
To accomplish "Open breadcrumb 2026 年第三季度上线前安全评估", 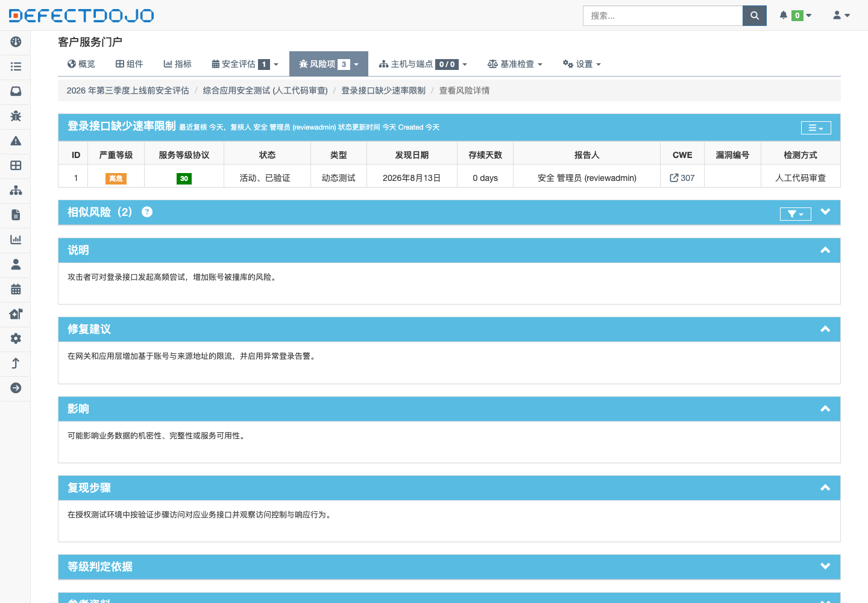I will pos(128,90).
